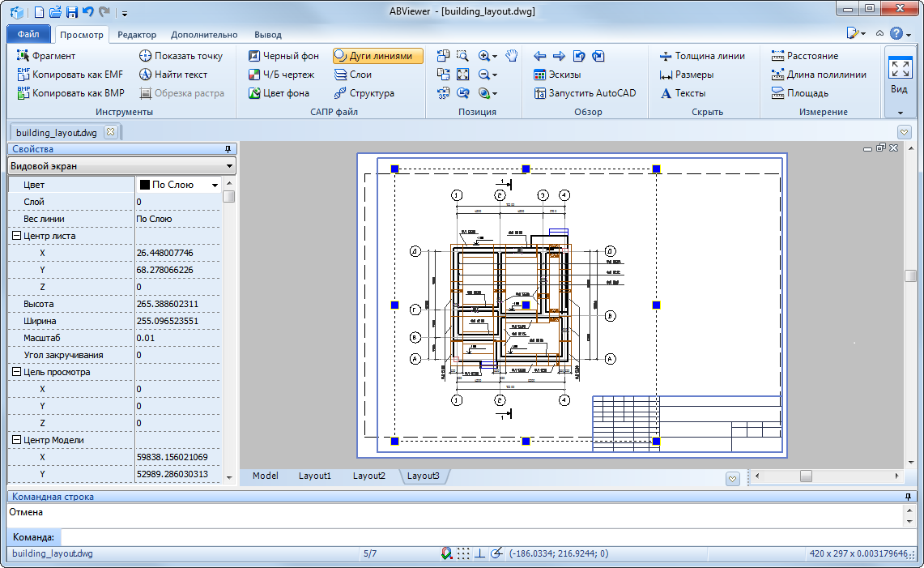Select the hand pan tool
The width and height of the screenshot is (924, 568).
click(x=511, y=56)
